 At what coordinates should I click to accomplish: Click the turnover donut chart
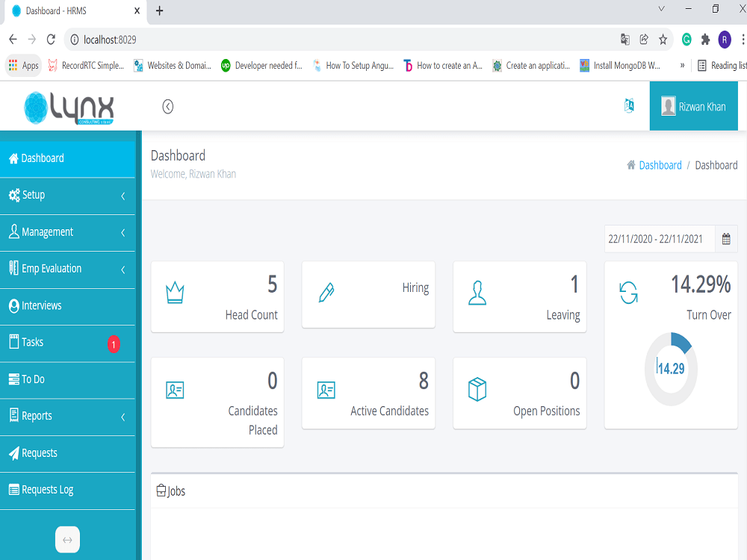(671, 369)
